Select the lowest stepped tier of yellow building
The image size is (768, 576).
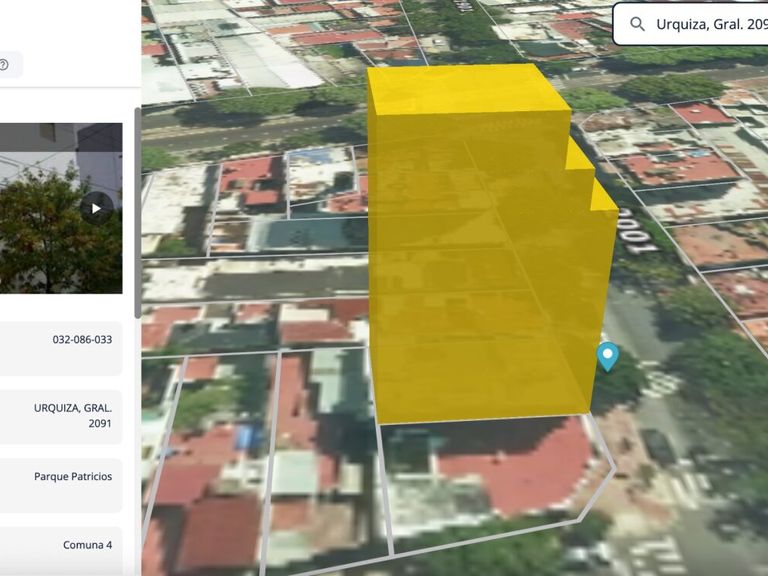(x=604, y=196)
